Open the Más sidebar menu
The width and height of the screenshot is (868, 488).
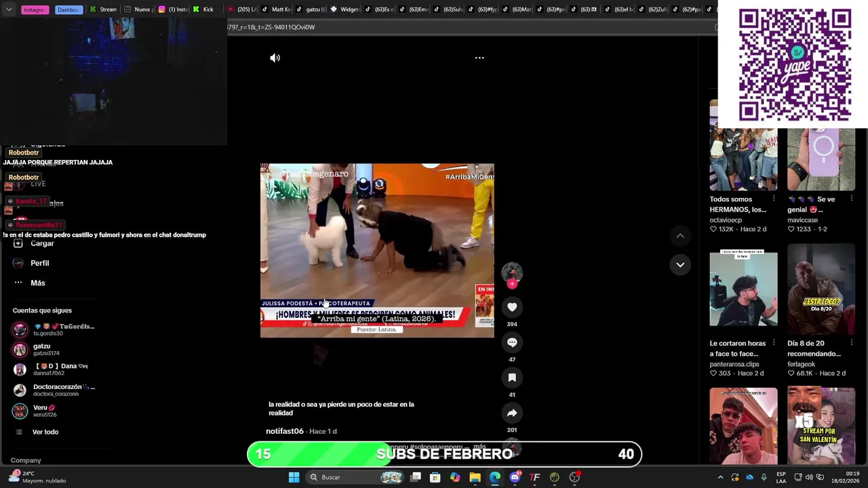[30, 283]
